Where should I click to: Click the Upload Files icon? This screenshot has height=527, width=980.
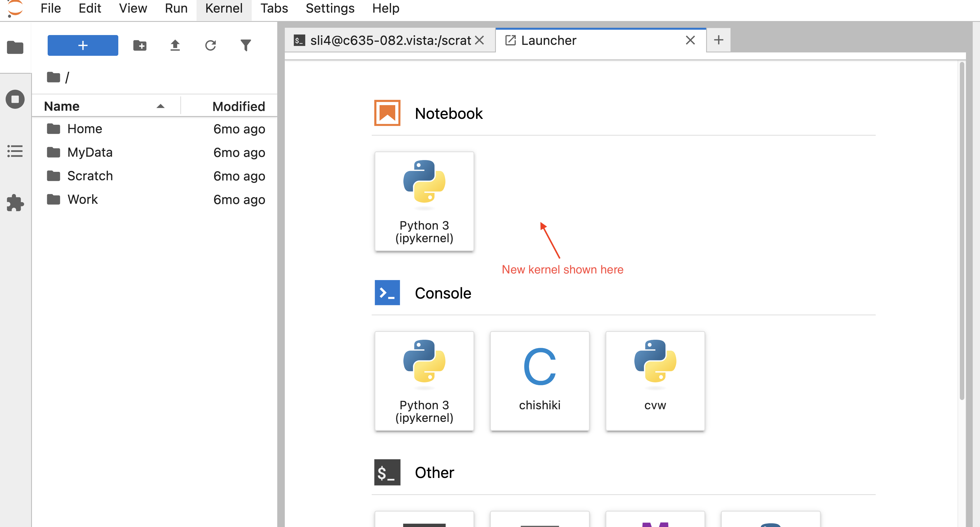point(175,45)
